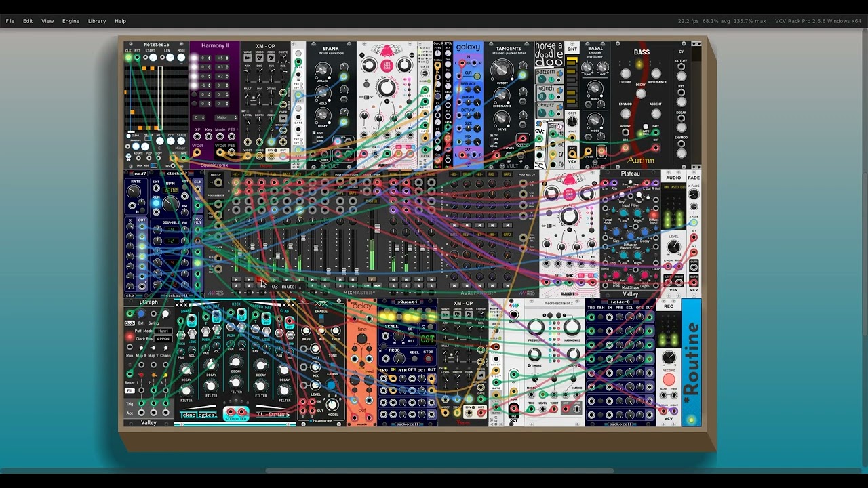Click the red RECORD button on REC module

tap(669, 380)
